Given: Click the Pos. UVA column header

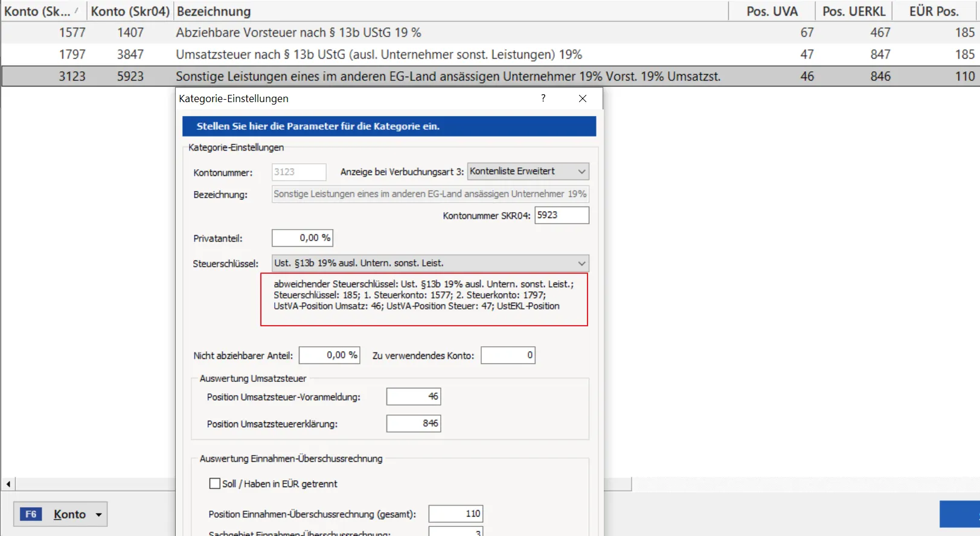Looking at the screenshot, I should (x=771, y=11).
